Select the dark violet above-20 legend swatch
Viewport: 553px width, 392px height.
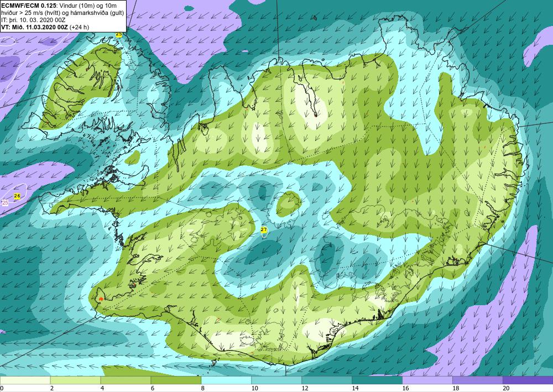pyautogui.click(x=528, y=380)
